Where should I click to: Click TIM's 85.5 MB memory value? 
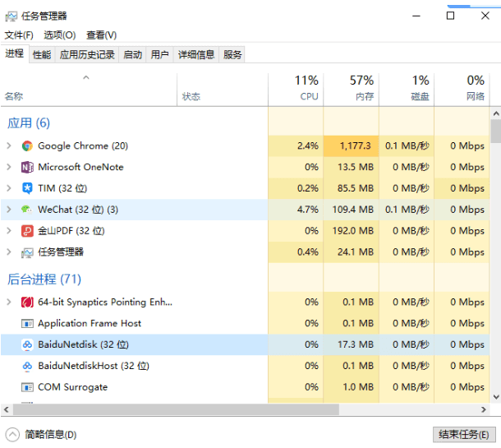[356, 188]
